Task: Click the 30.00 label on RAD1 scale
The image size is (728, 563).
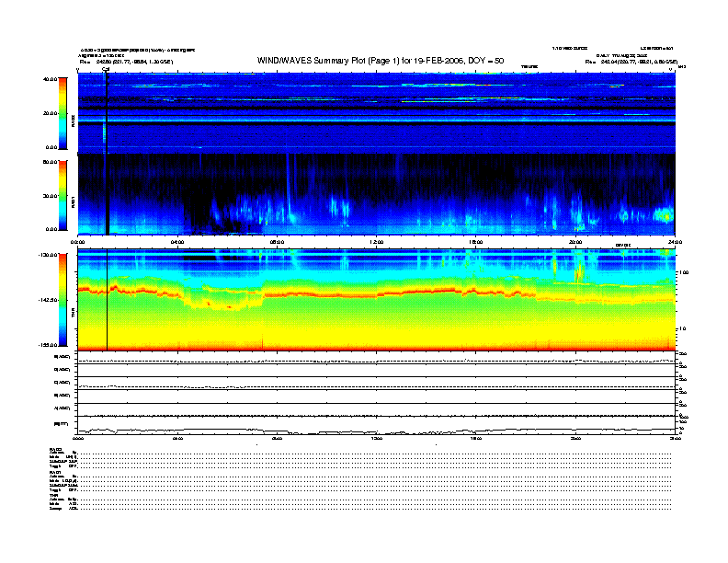Action: pyautogui.click(x=50, y=196)
